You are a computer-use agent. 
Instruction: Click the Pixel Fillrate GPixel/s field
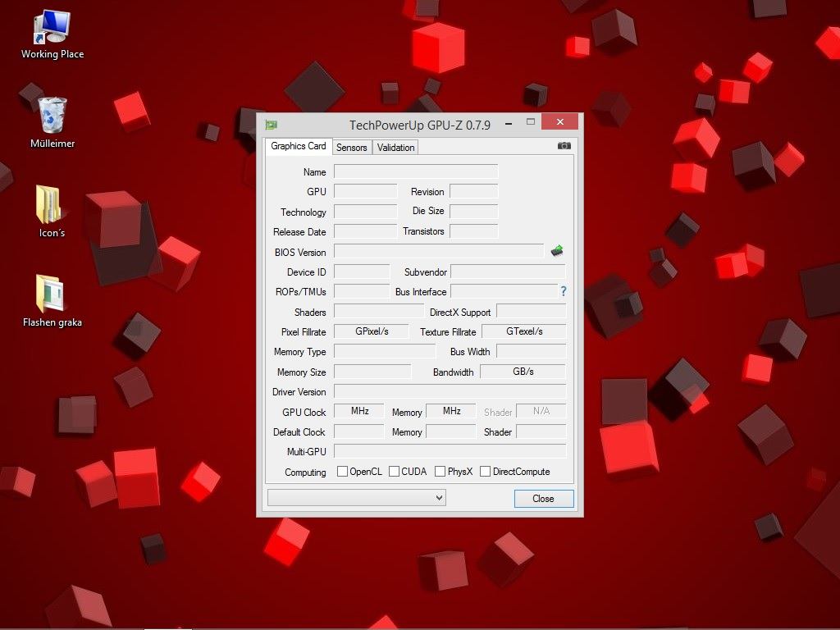[372, 331]
